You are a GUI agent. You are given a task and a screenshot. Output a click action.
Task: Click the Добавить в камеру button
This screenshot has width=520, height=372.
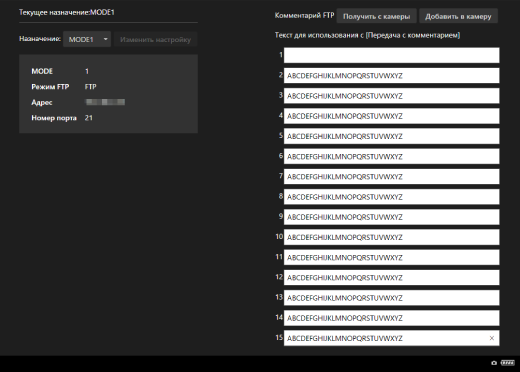pos(458,16)
